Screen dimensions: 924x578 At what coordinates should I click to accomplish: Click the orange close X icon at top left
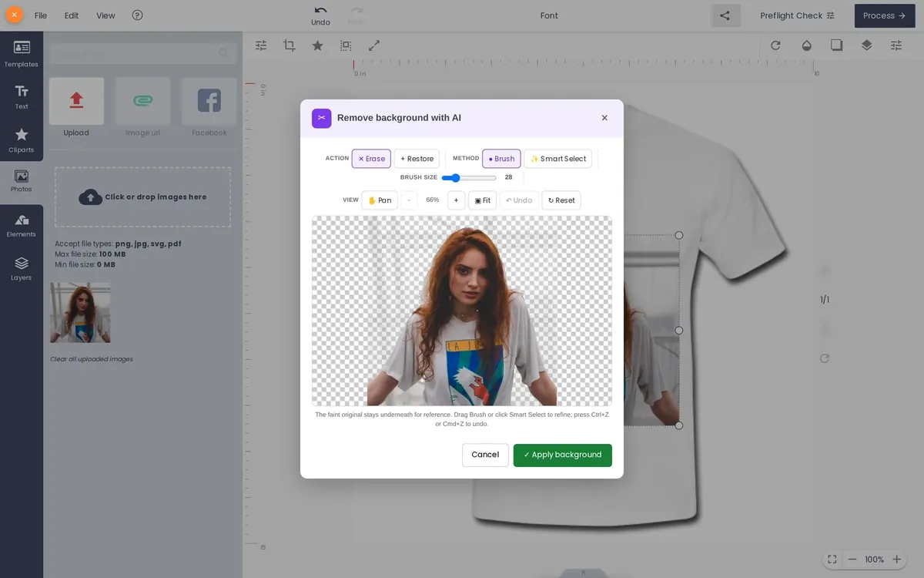point(14,15)
